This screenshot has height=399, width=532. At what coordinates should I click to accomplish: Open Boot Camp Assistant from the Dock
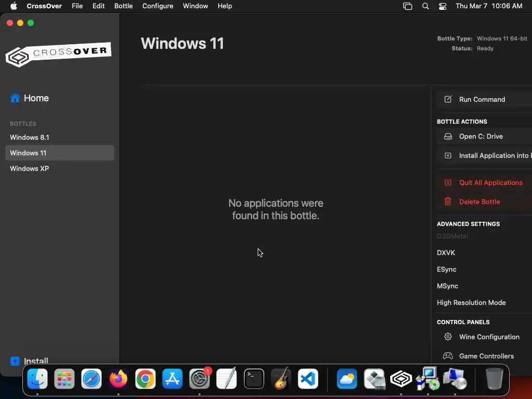pyautogui.click(x=374, y=379)
